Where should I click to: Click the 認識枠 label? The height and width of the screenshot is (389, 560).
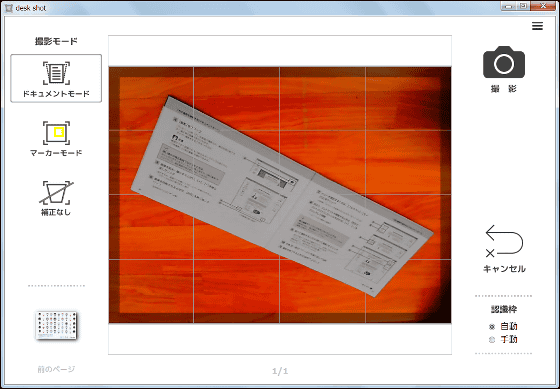pos(504,309)
